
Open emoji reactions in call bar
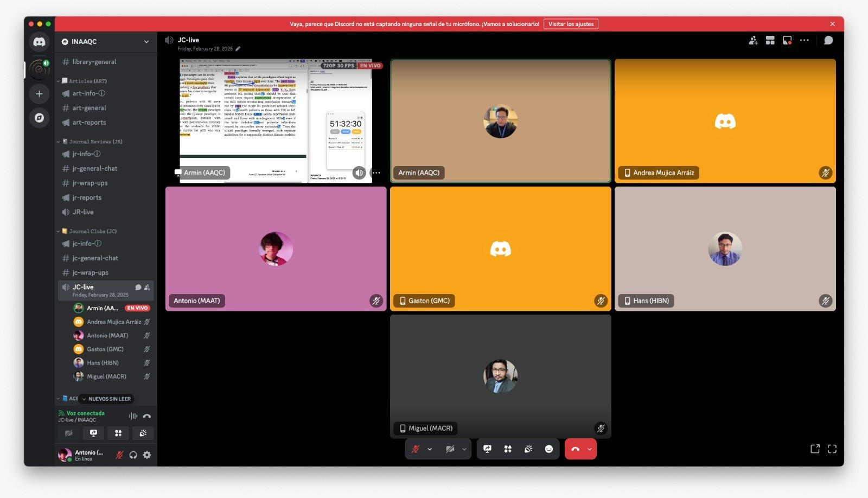tap(549, 449)
